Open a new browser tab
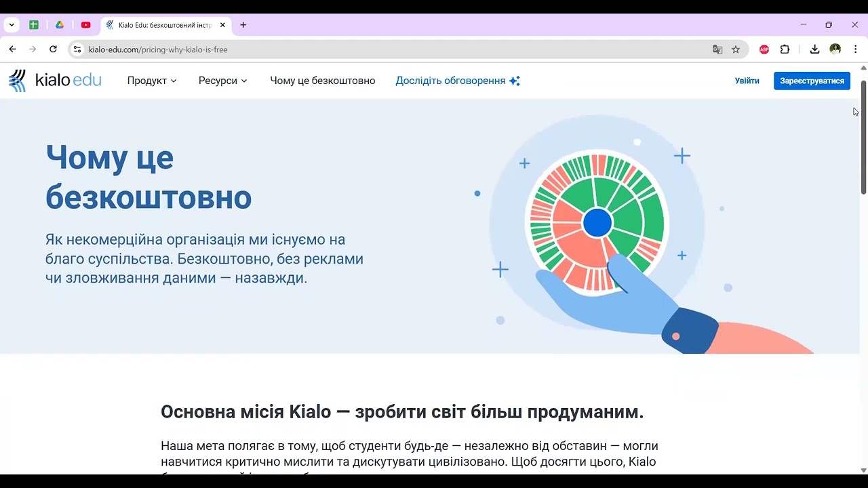This screenshot has height=488, width=868. (243, 25)
